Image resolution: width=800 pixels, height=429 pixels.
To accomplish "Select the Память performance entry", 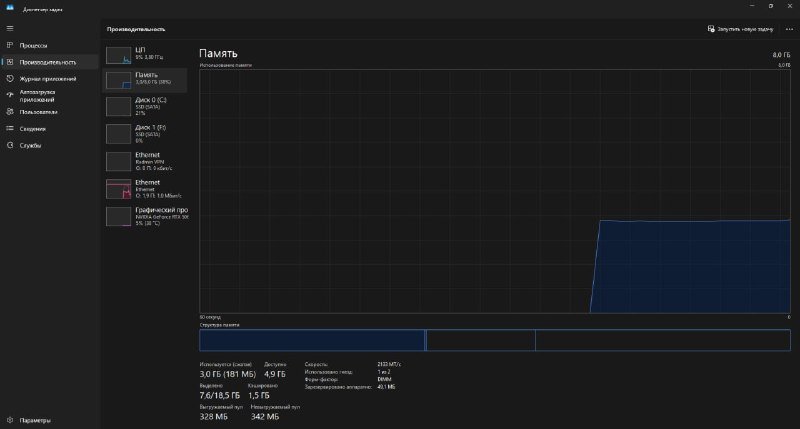I will [x=145, y=79].
